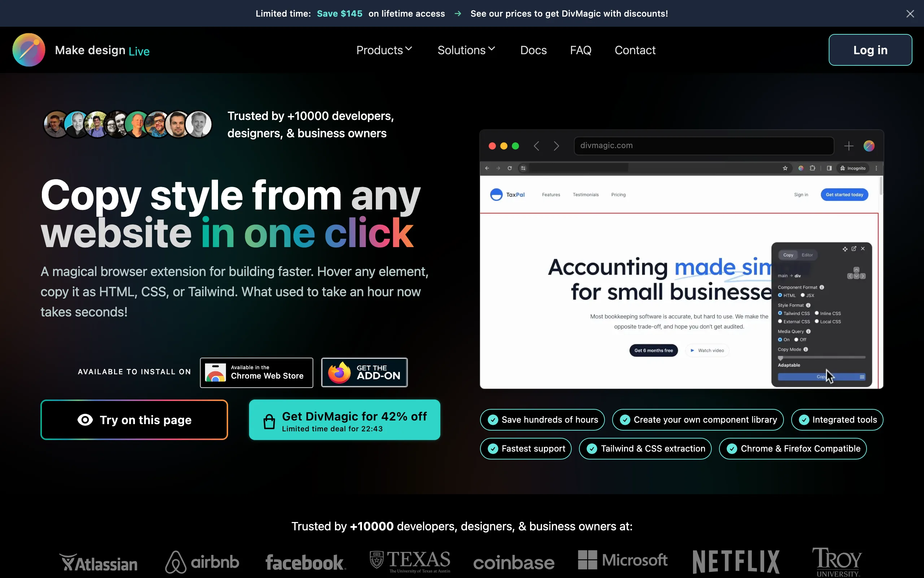Choose Inline CSS style format
Screen dimensions: 924x578
click(817, 313)
